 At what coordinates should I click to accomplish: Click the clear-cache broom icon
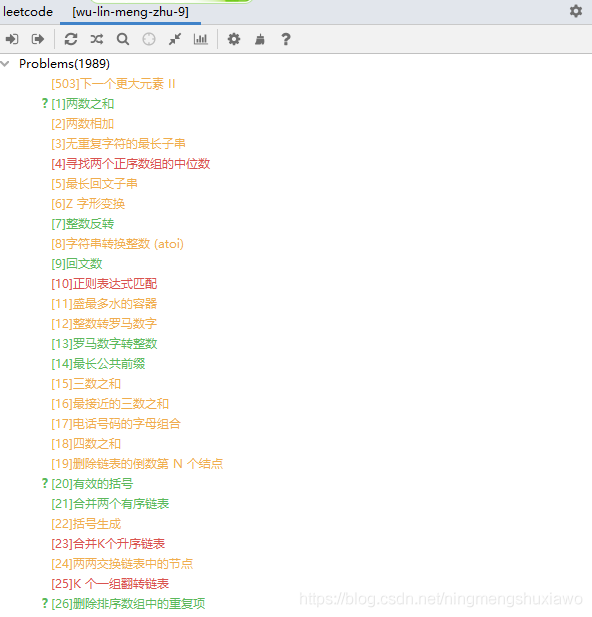point(260,39)
